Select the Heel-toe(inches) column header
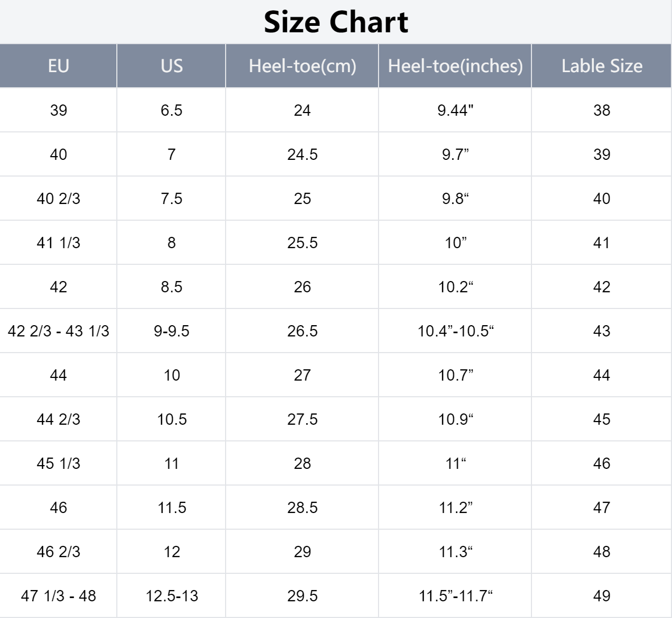This screenshot has height=618, width=672. click(x=455, y=66)
